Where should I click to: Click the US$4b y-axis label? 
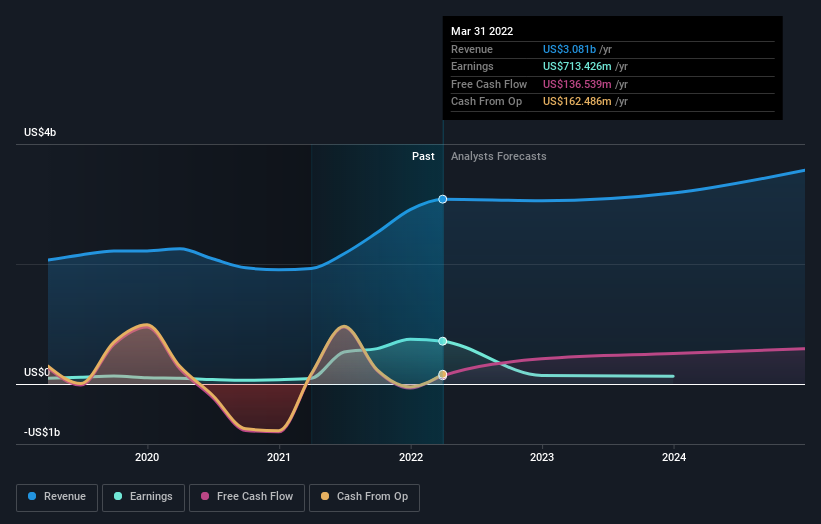pos(40,132)
